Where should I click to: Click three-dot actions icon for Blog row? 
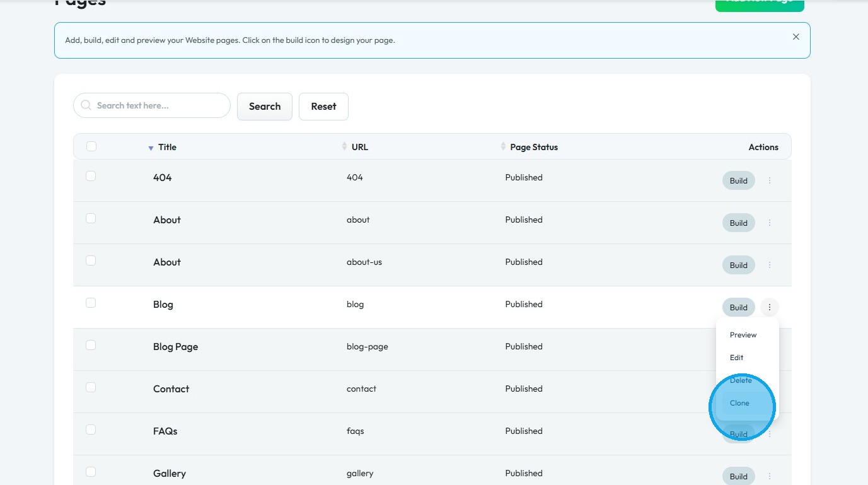tap(770, 307)
